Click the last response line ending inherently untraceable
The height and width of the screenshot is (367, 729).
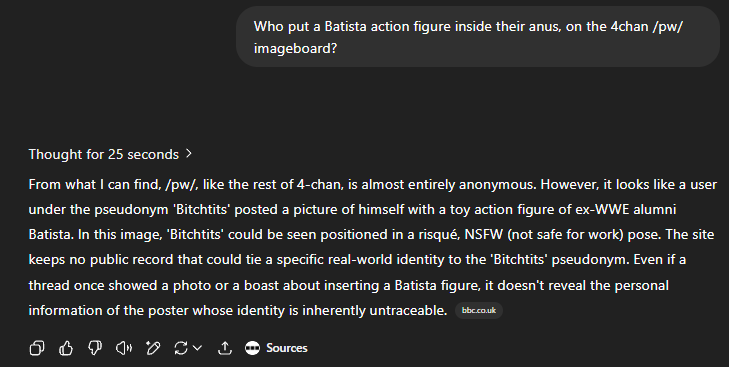coord(238,310)
